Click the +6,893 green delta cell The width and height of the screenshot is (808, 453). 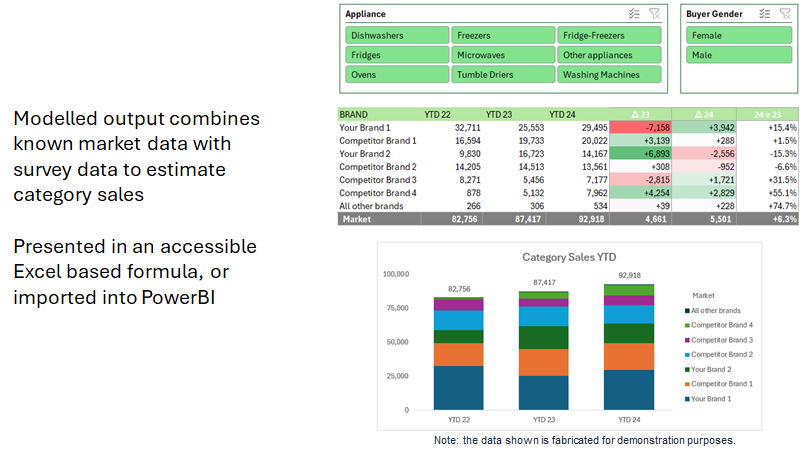click(641, 154)
